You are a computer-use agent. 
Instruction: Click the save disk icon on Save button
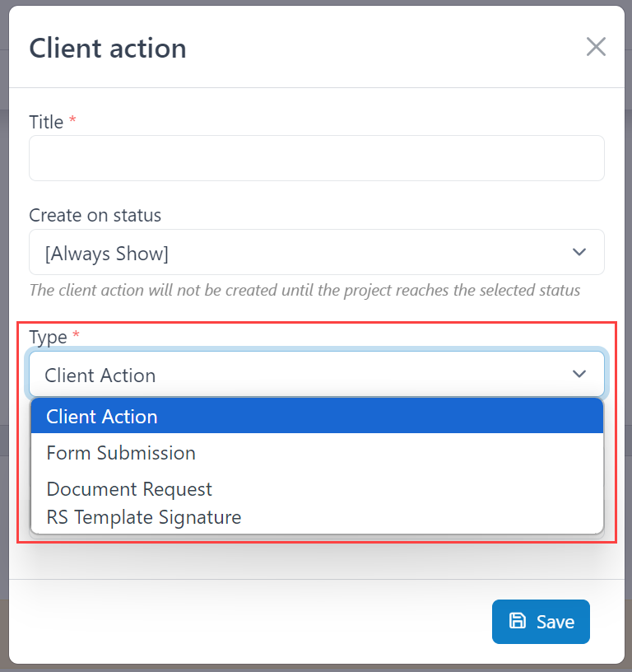(x=516, y=622)
